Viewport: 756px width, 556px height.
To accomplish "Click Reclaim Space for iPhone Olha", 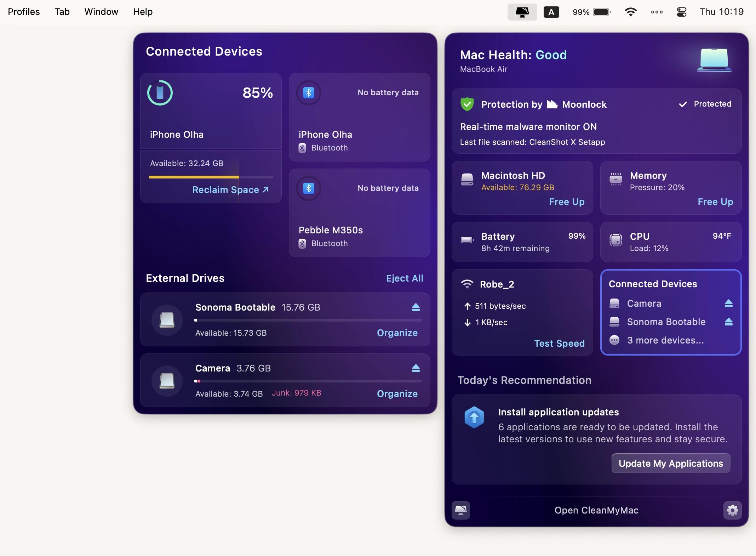I will pyautogui.click(x=230, y=190).
